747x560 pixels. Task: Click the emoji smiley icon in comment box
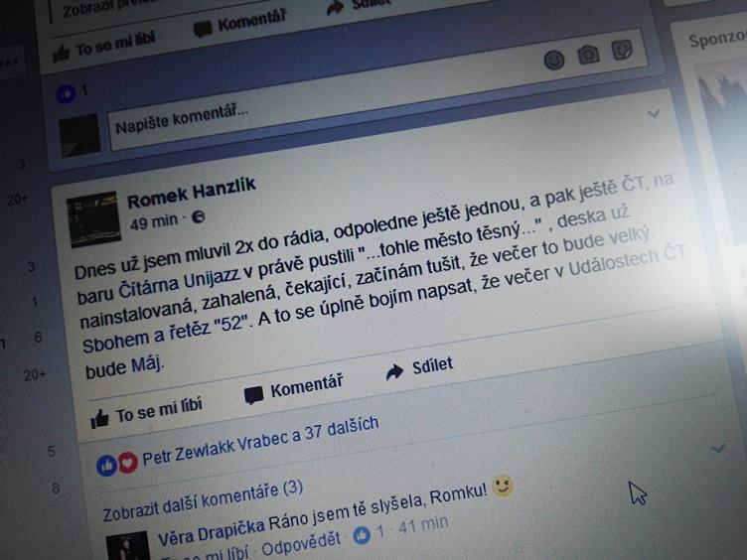click(x=554, y=61)
